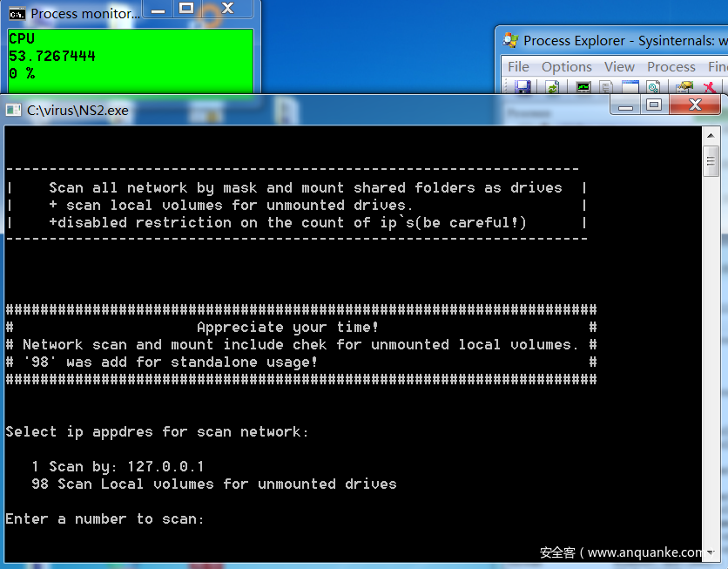Open System Information graph icon in toolbar

click(583, 87)
